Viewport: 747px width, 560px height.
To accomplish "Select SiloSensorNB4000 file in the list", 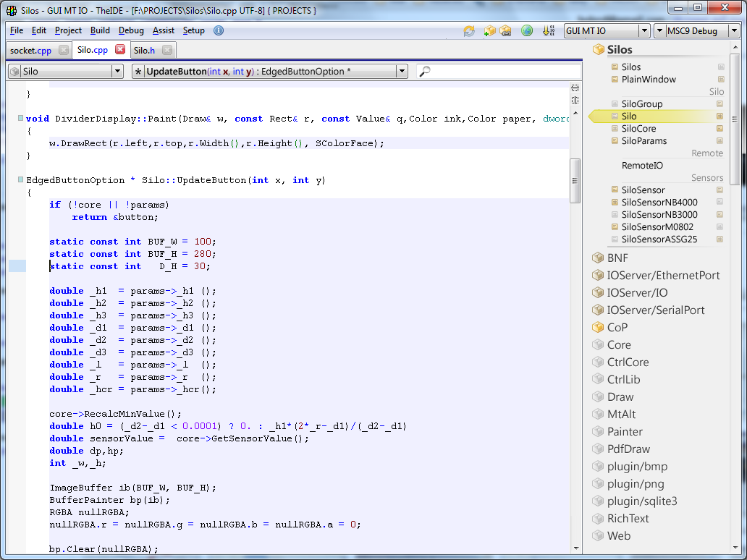I will tap(659, 202).
